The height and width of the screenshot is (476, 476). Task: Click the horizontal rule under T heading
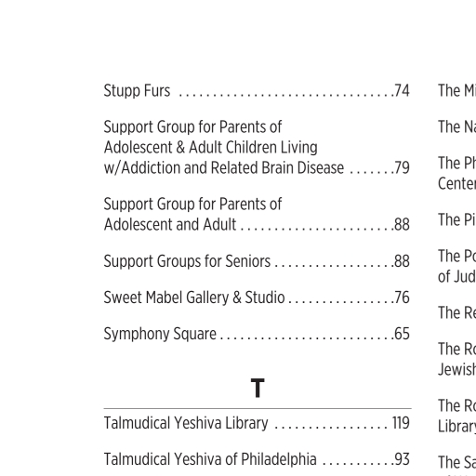[258, 409]
